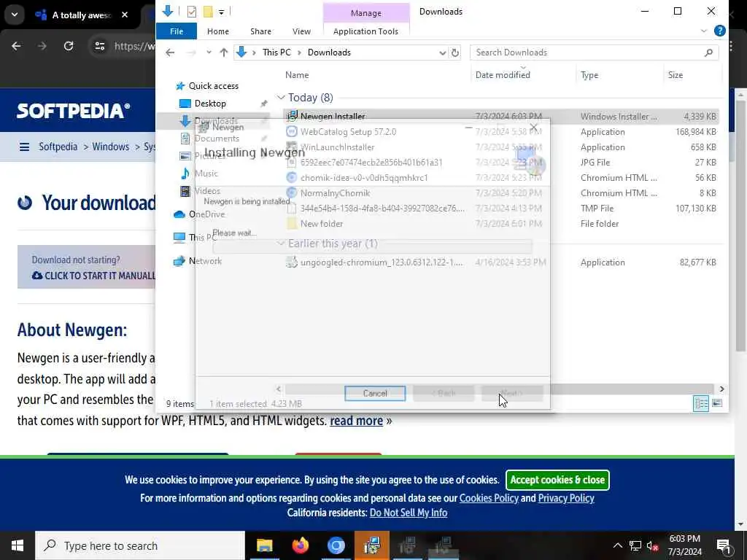This screenshot has width=747, height=560.
Task: Click the Softpedia logo
Action: 74,111
